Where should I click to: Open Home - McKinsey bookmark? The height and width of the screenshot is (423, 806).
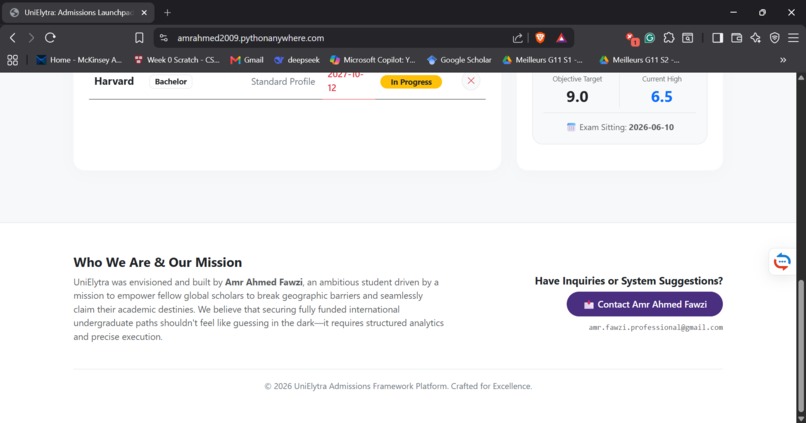(x=79, y=60)
